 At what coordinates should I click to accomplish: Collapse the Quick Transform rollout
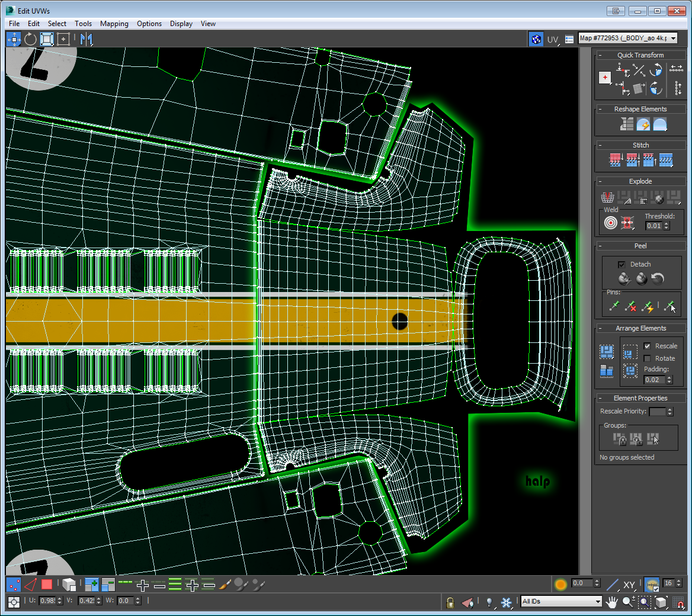(x=640, y=55)
